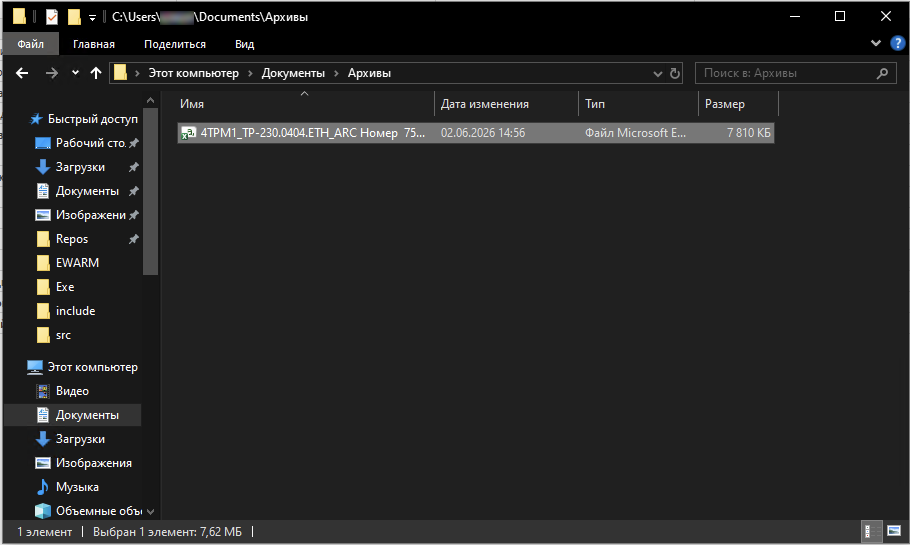Select the 4TPM1_TP-230.0404.ETH_ARC Excel file
The image size is (910, 545).
[x=476, y=133]
